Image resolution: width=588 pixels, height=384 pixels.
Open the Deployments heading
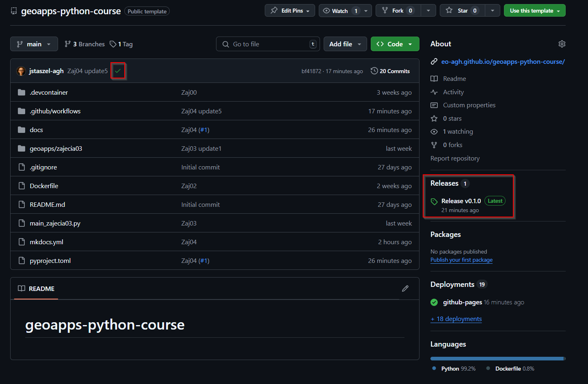click(452, 284)
